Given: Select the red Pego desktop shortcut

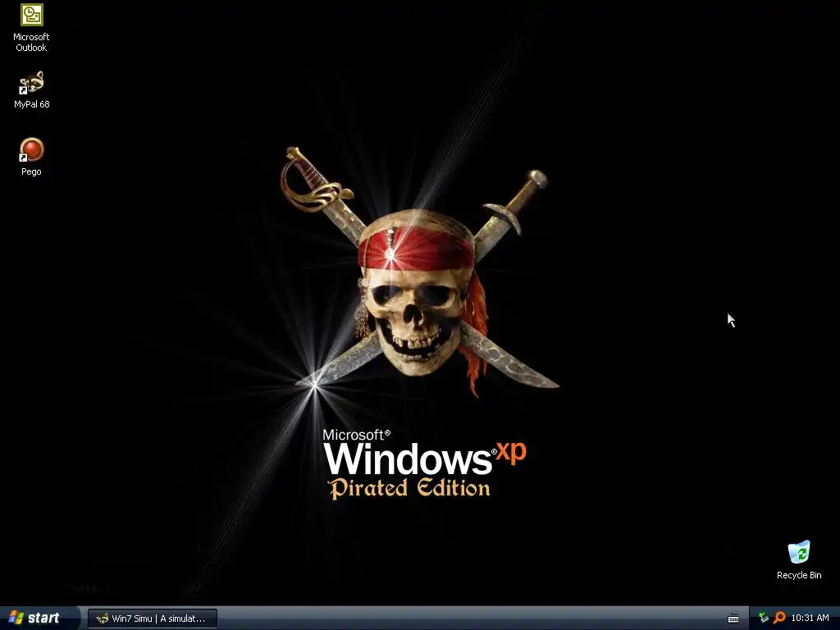Looking at the screenshot, I should tap(31, 157).
